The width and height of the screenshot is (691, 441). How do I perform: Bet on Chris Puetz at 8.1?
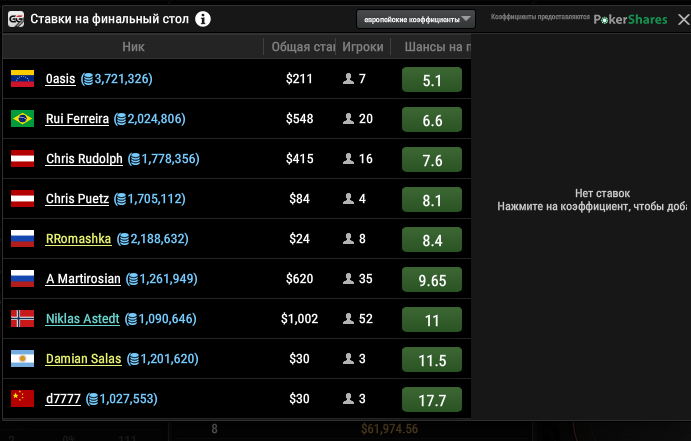[x=432, y=200]
